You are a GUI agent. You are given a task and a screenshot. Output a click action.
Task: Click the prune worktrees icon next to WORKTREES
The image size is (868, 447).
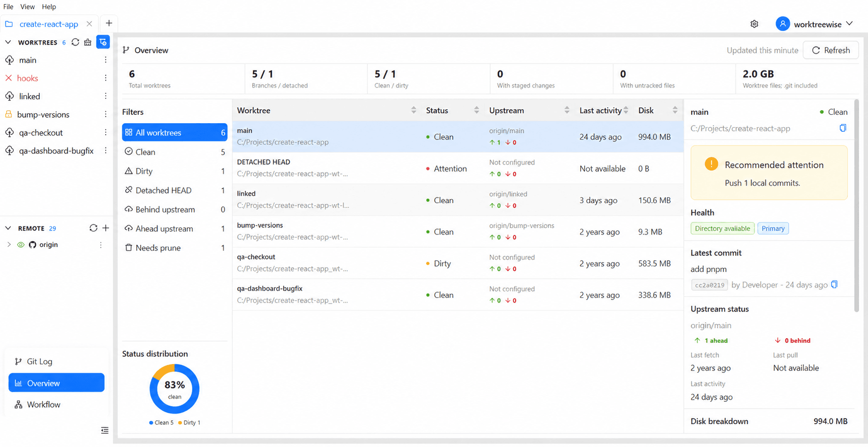(x=88, y=42)
